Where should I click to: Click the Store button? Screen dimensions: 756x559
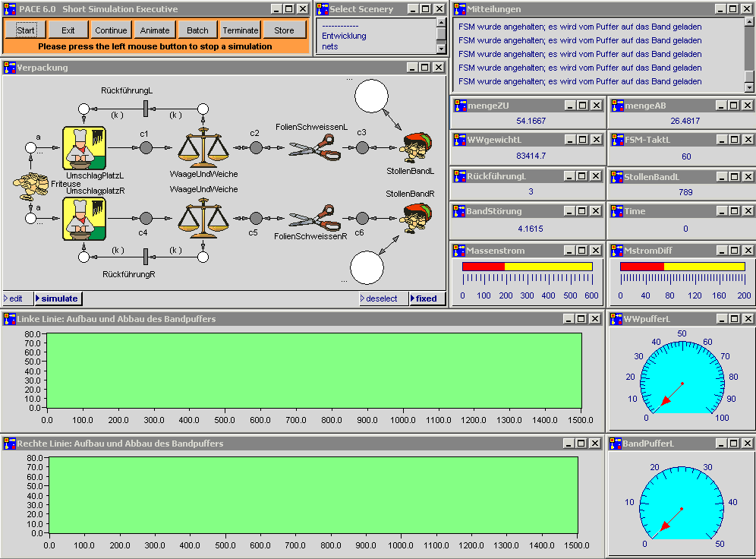pyautogui.click(x=284, y=30)
